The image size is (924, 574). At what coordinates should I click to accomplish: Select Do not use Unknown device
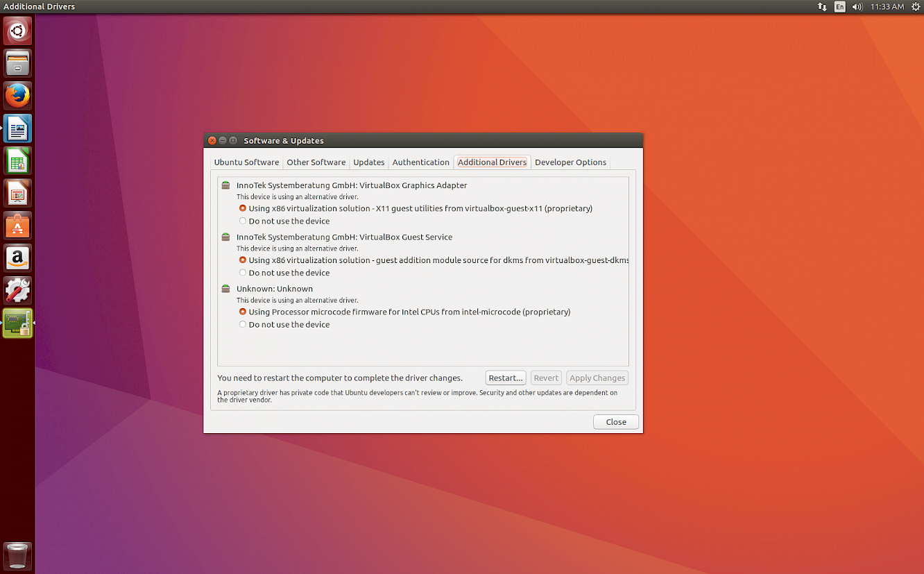click(x=284, y=324)
